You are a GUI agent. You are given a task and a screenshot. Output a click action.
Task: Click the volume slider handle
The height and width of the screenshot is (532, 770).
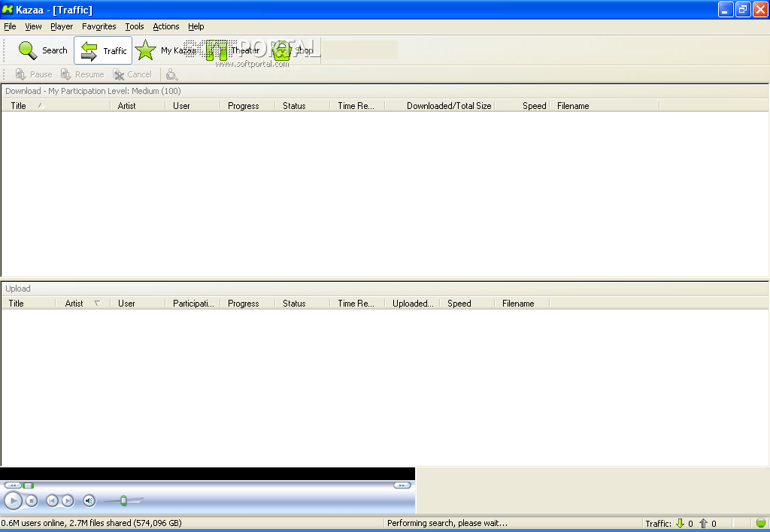click(124, 500)
